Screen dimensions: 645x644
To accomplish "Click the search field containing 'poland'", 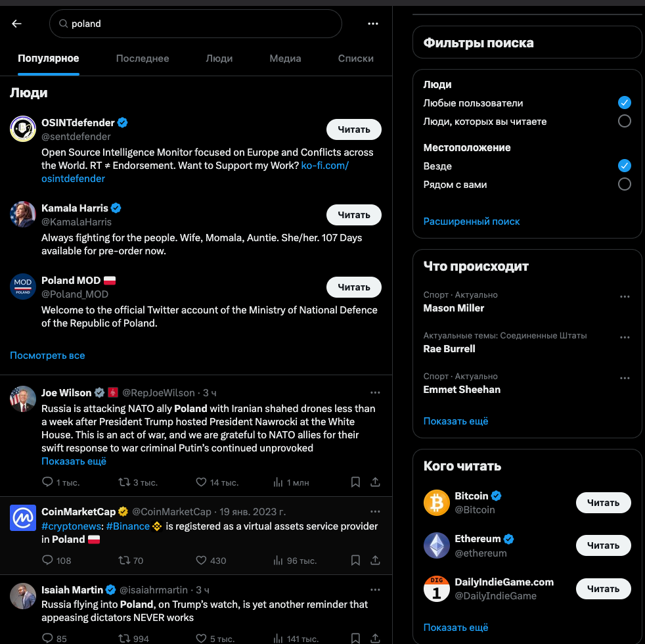I will click(195, 24).
